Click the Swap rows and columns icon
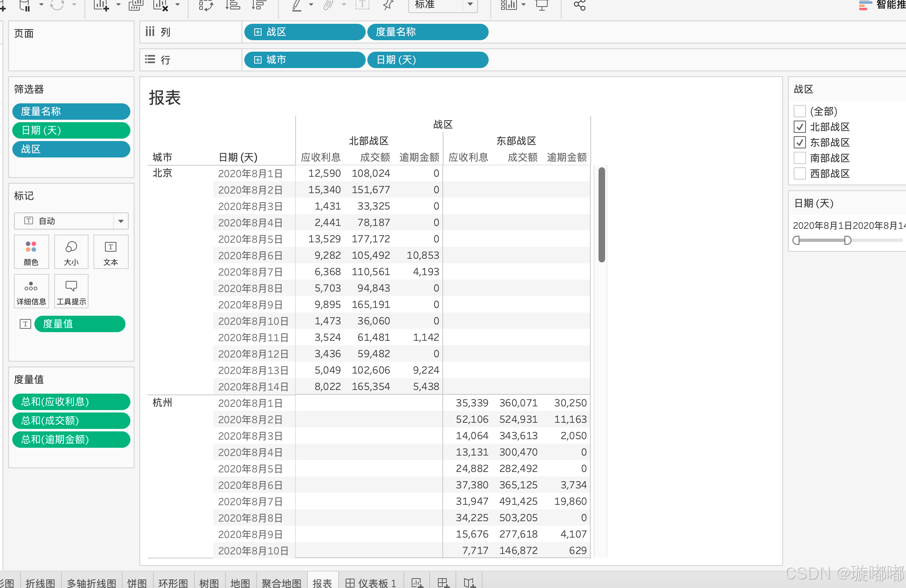This screenshot has height=588, width=906. 206,5
